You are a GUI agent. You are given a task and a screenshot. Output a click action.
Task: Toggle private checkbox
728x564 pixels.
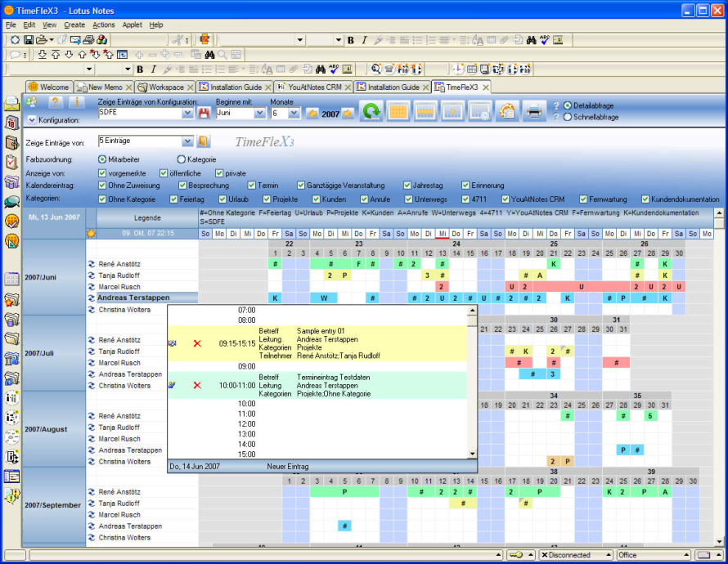219,173
